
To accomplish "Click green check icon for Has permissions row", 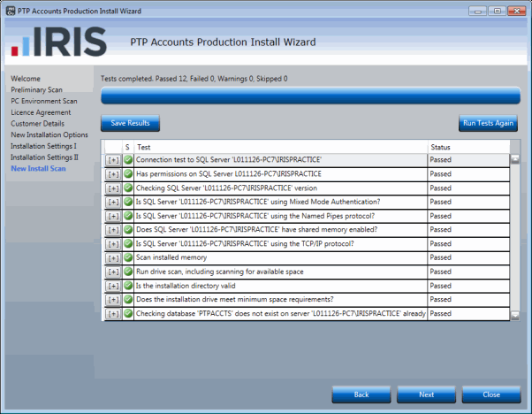I will 128,174.
